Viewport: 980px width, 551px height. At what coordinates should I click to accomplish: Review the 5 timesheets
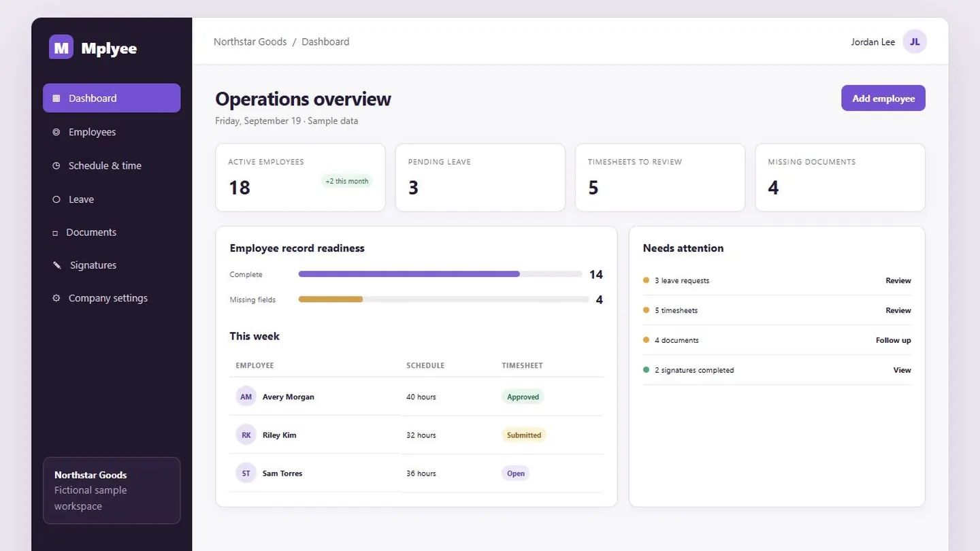[898, 310]
